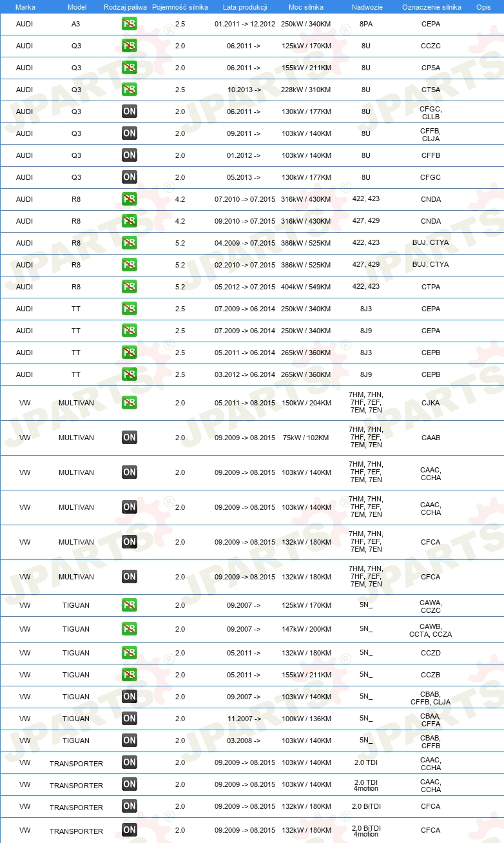Click the PB icon in the TT 8J3 CEPA row
This screenshot has height=843, width=504.
coord(130,309)
